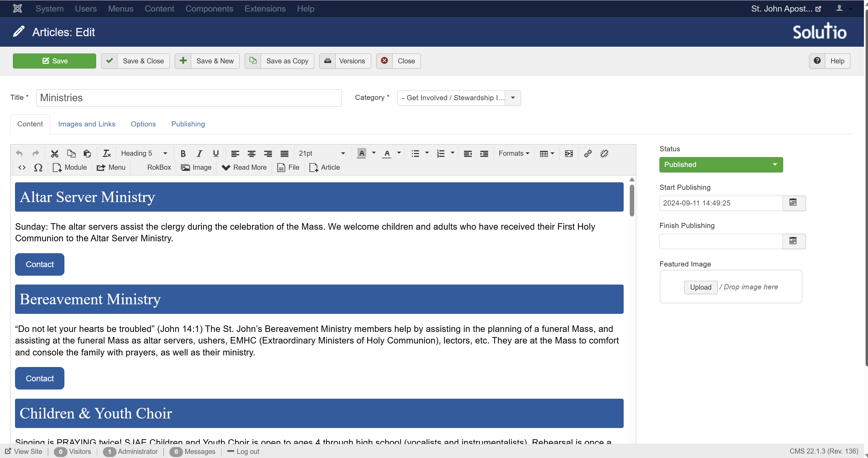Screen dimensions: 868x458
Task: Toggle Bold formatting
Action: [183, 154]
